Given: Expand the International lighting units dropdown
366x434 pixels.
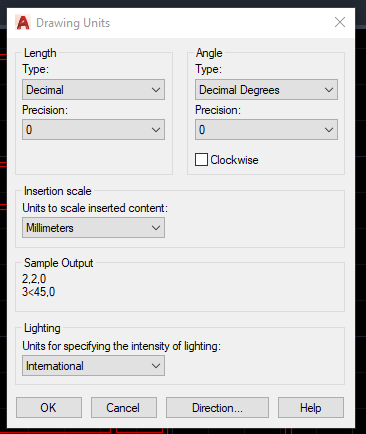Looking at the screenshot, I should tap(93, 366).
